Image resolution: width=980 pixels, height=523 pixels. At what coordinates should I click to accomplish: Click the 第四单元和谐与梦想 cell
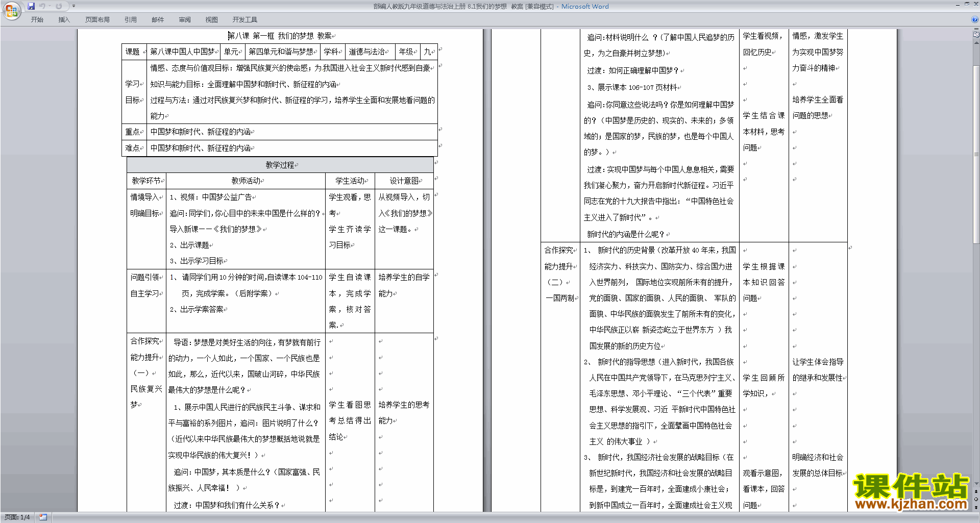[282, 52]
